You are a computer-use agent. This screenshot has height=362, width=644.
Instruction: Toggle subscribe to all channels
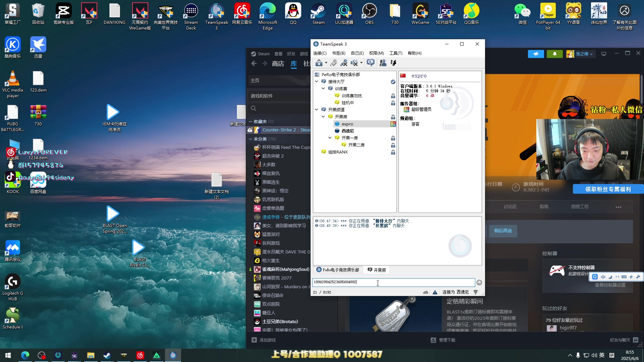click(x=371, y=63)
